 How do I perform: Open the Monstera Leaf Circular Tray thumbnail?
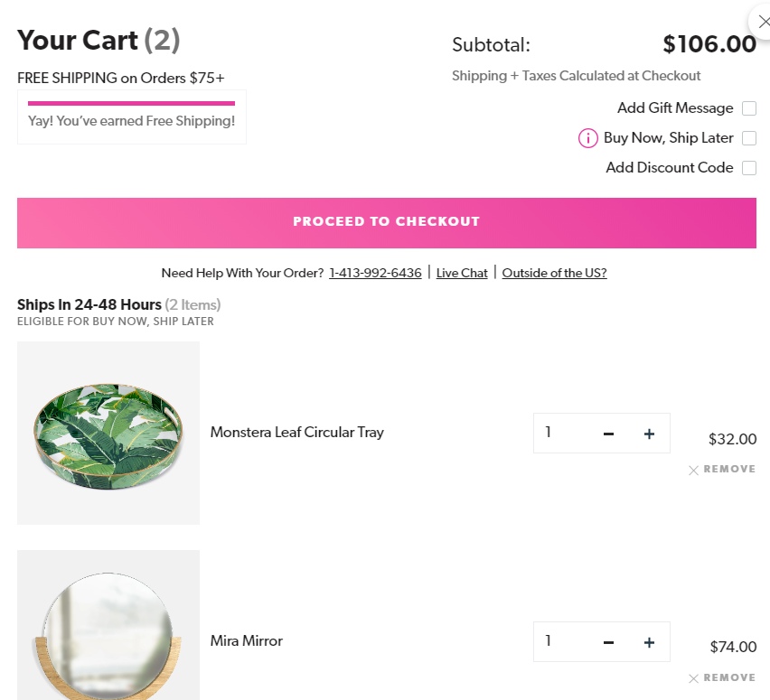tap(108, 433)
